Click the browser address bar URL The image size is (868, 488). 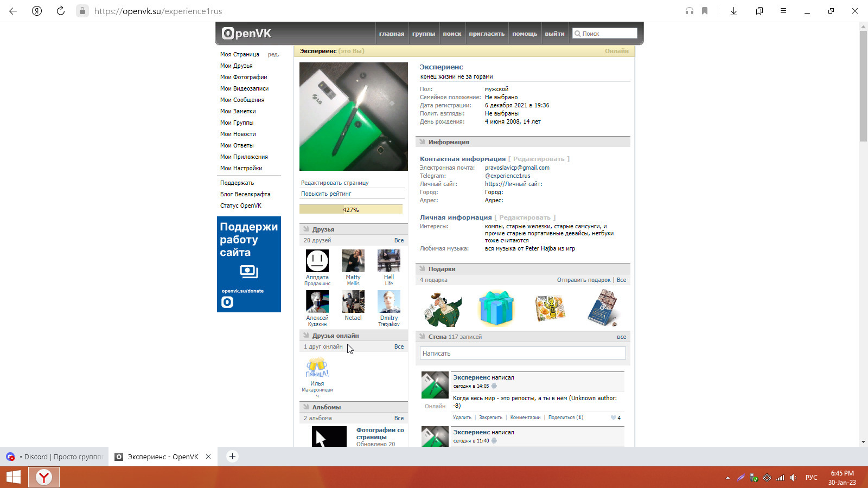tap(158, 11)
